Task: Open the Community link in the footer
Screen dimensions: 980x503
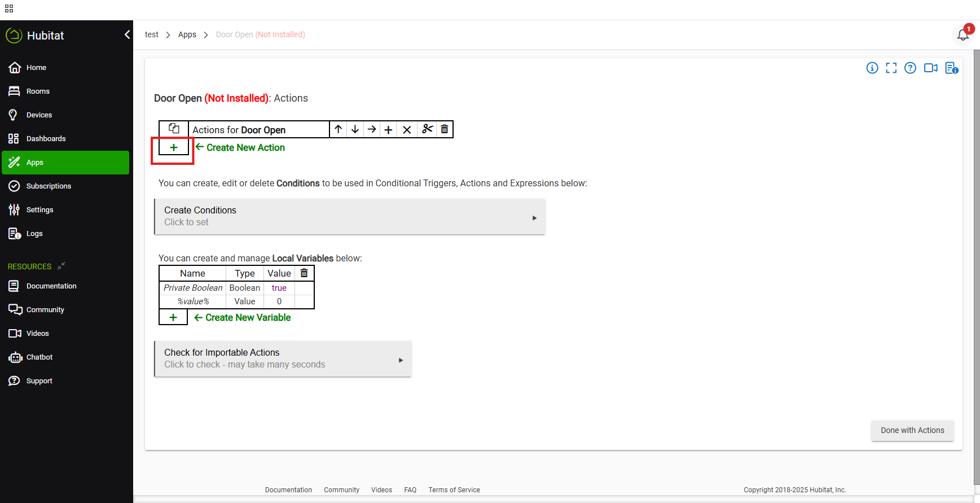Action: click(341, 490)
